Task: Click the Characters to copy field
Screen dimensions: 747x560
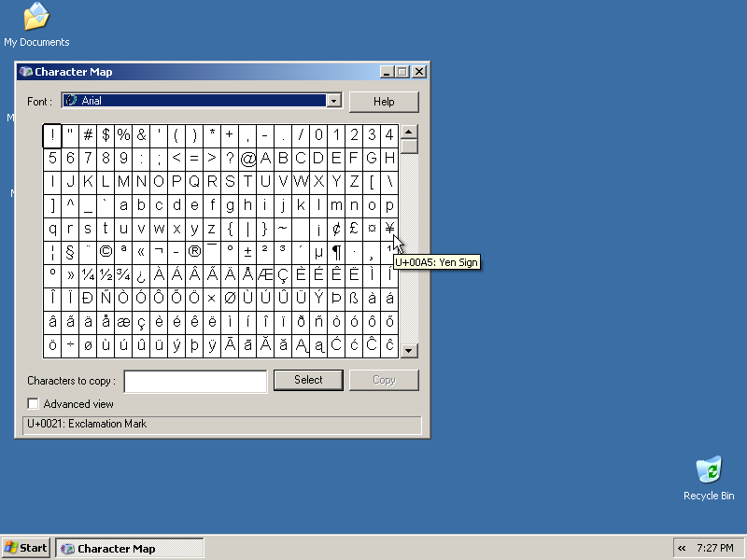Action: coord(196,381)
